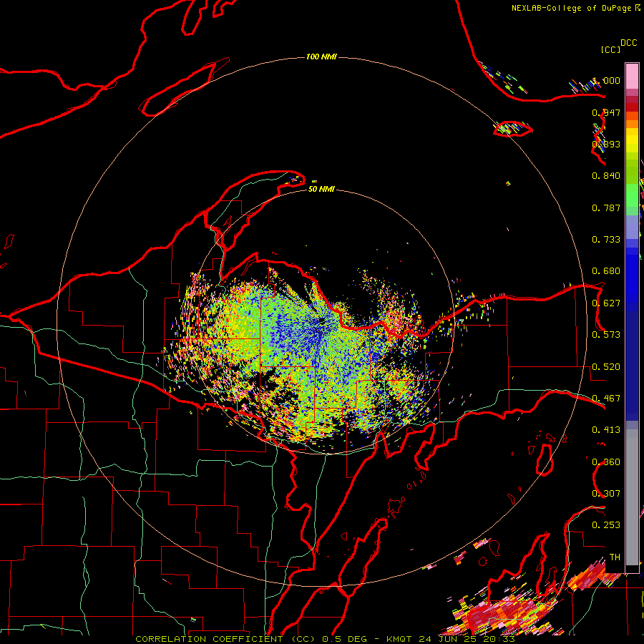Click the 0.680 scale value

click(606, 271)
